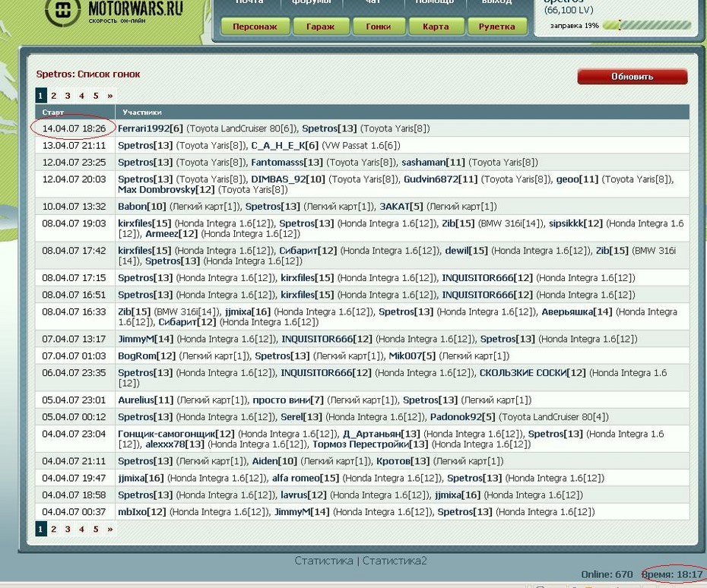Click JimmyM[14] in the 04.04.07 00:37 race

click(302, 512)
